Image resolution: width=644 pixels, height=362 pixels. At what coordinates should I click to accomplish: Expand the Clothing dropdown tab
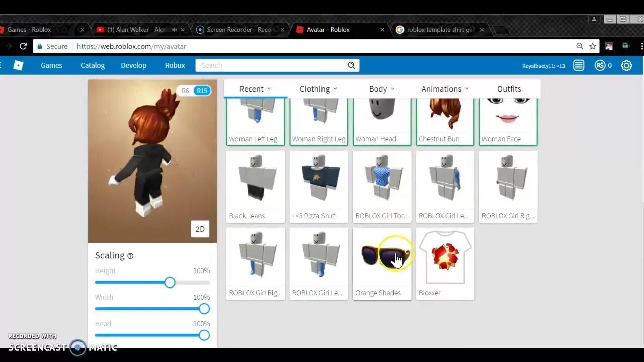pos(318,89)
